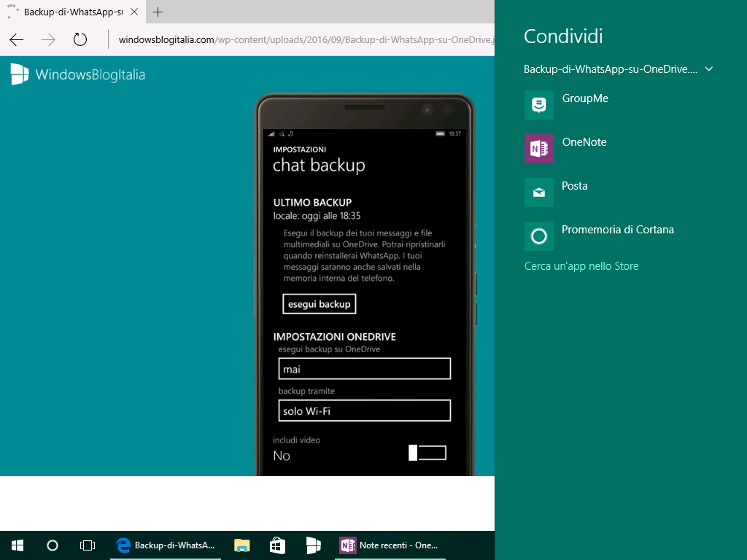
Task: Toggle the includi video switch
Action: (427, 453)
